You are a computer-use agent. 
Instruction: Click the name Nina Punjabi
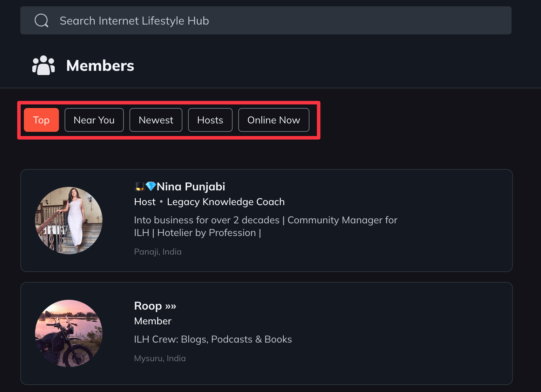click(191, 186)
